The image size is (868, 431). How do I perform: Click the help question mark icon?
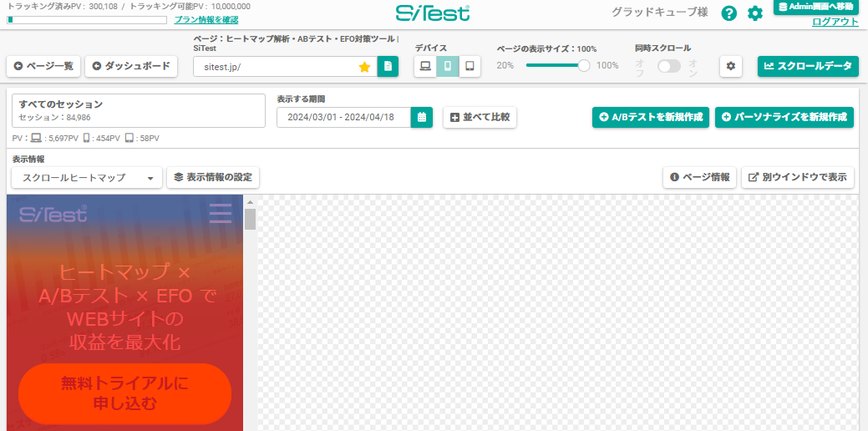click(x=729, y=13)
